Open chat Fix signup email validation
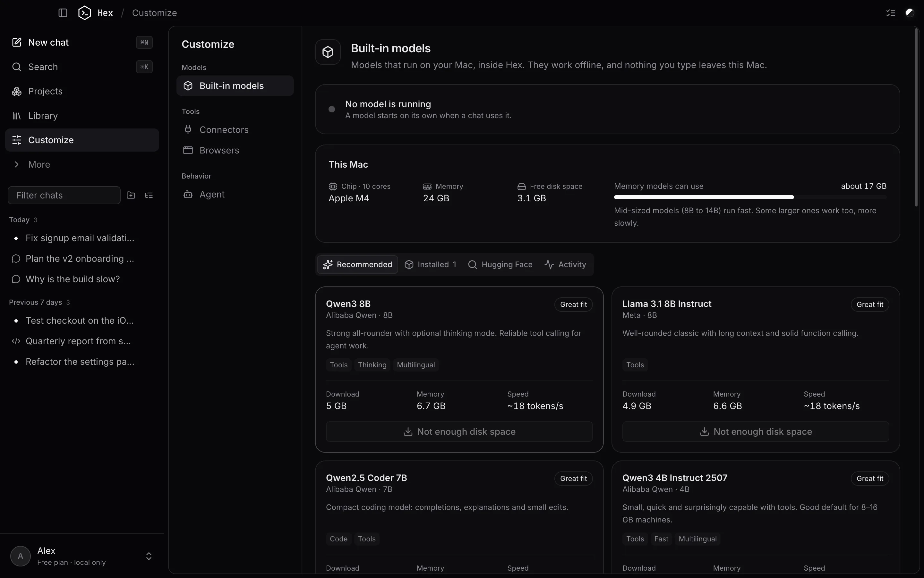924x578 pixels. click(82, 238)
